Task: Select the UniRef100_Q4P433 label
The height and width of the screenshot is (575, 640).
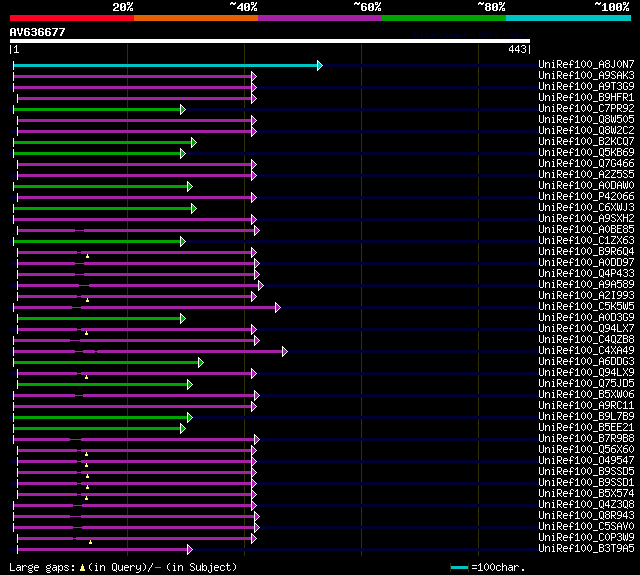Action: [586, 274]
